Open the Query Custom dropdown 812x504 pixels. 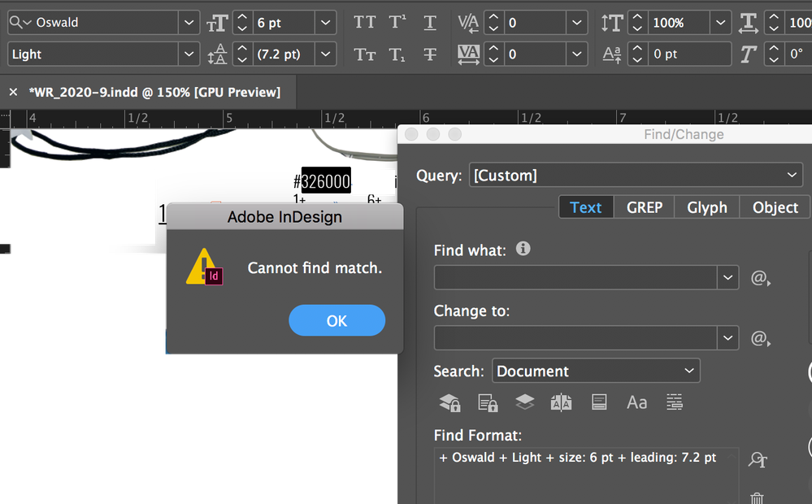pyautogui.click(x=636, y=175)
